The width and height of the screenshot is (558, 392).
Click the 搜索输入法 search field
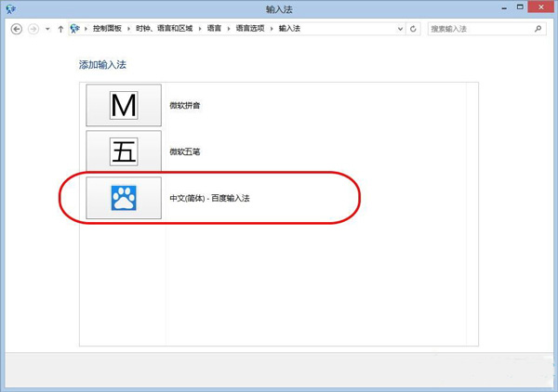pos(476,29)
